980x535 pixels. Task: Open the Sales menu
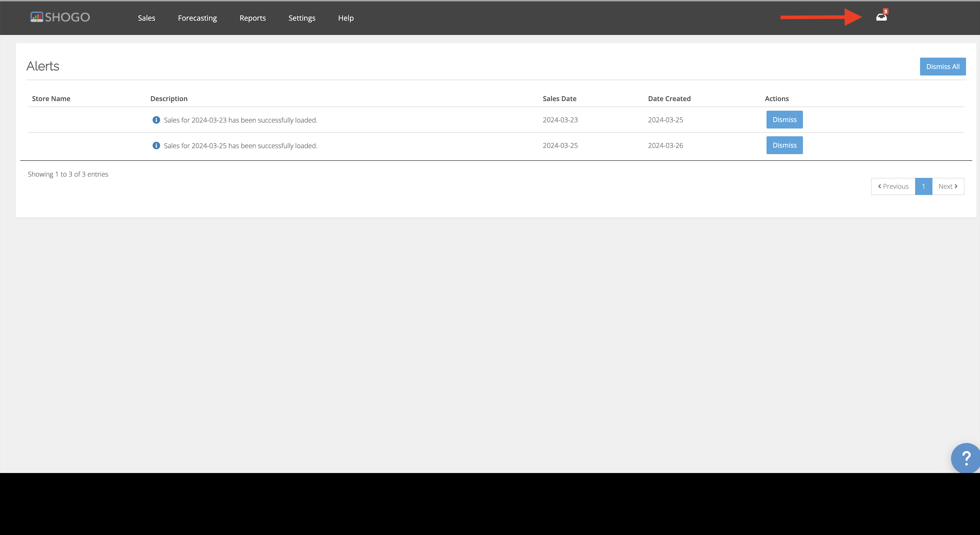tap(146, 18)
